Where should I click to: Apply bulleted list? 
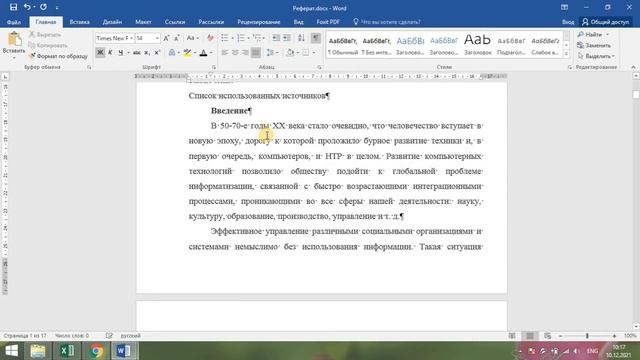point(225,38)
